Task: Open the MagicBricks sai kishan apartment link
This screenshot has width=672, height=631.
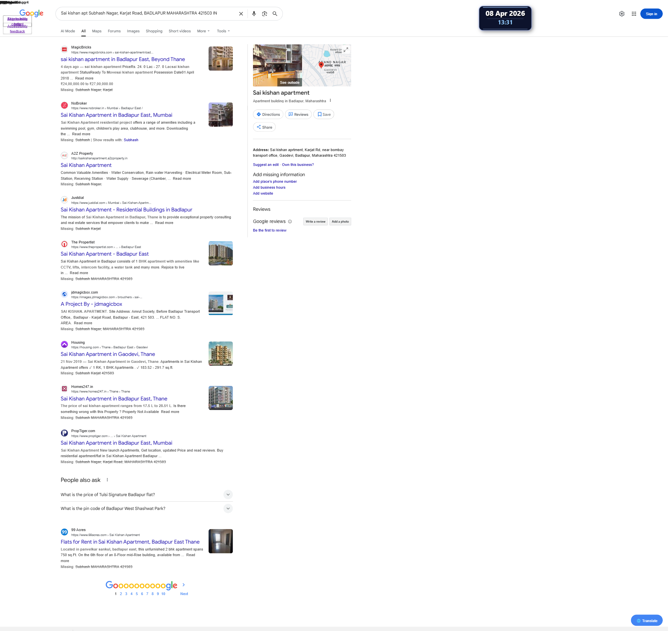Action: point(123,59)
